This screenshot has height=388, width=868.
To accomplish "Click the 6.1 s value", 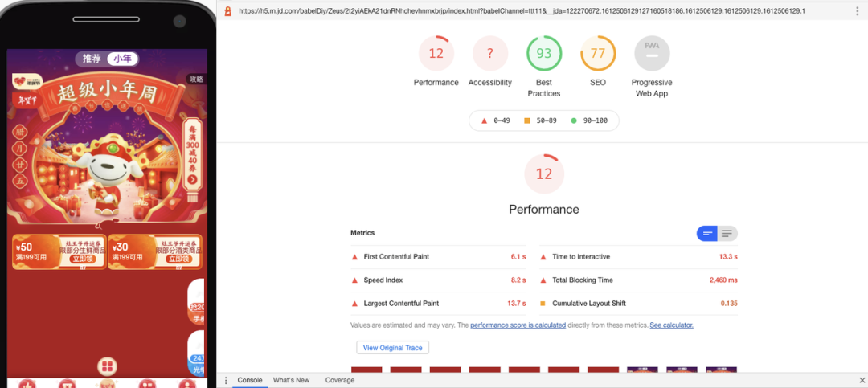I will pos(518,257).
